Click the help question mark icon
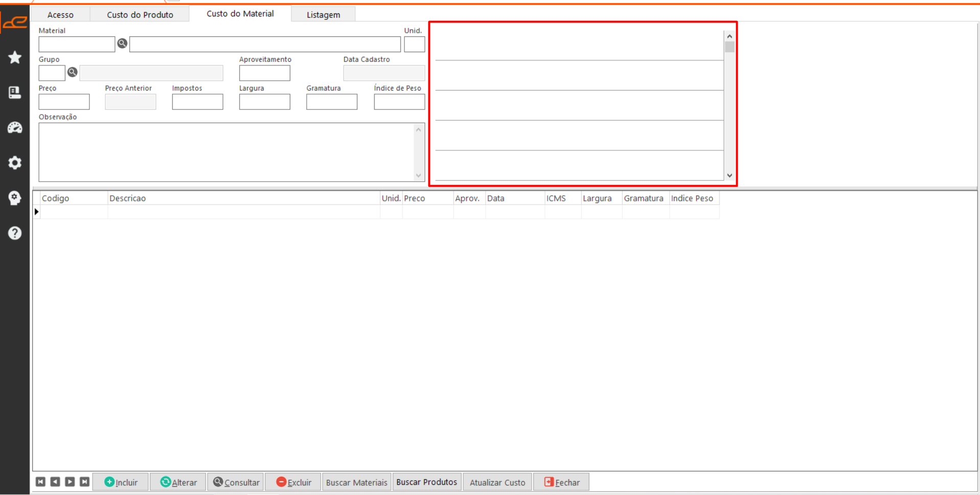 pyautogui.click(x=15, y=233)
